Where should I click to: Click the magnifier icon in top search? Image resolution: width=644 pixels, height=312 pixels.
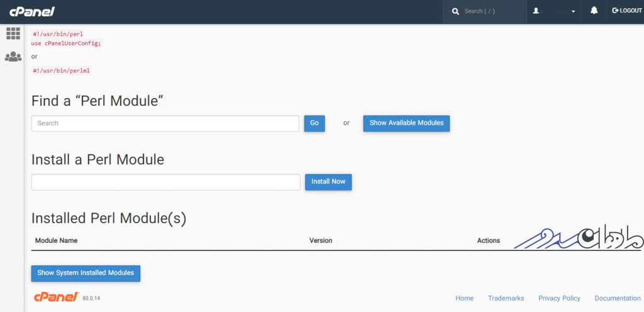coord(455,11)
